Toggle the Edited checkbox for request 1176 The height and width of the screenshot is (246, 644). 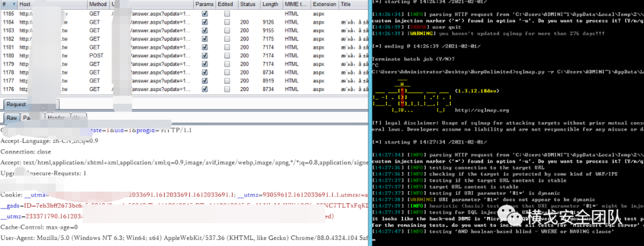click(227, 89)
